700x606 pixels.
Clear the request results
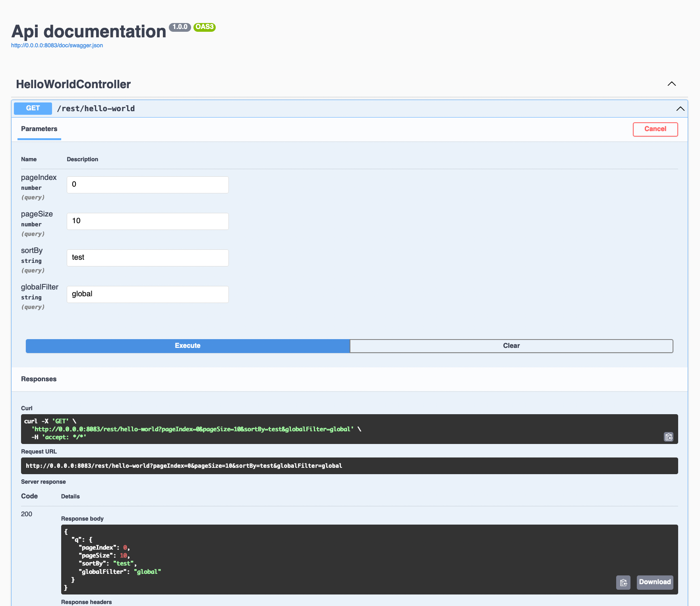[x=511, y=346]
